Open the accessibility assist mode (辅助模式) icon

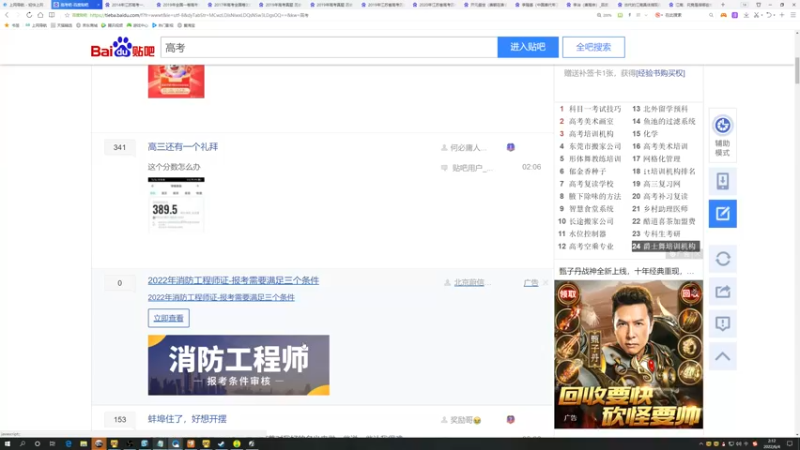pyautogui.click(x=722, y=136)
